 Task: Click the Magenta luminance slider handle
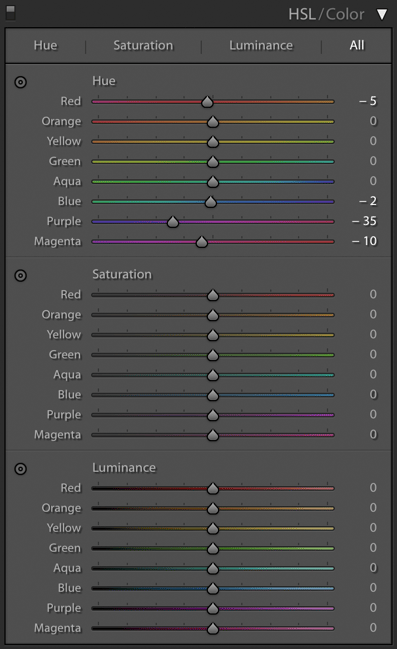coord(213,628)
